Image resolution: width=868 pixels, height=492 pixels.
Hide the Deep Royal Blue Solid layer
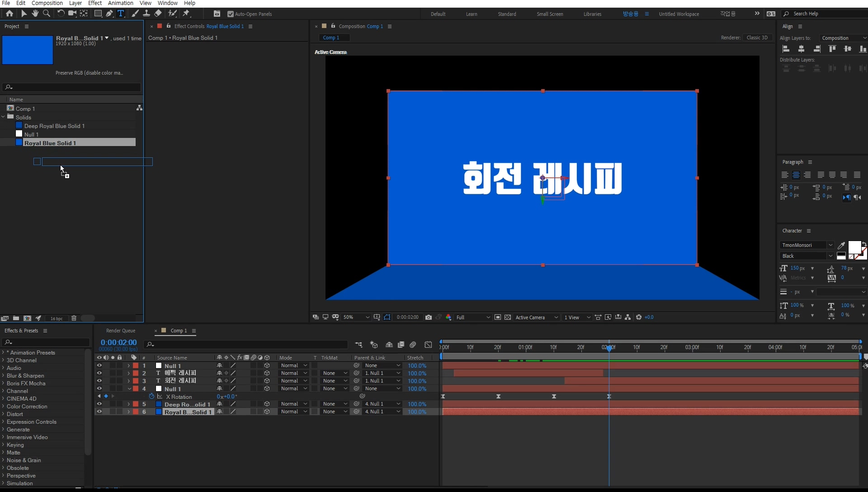pyautogui.click(x=99, y=404)
